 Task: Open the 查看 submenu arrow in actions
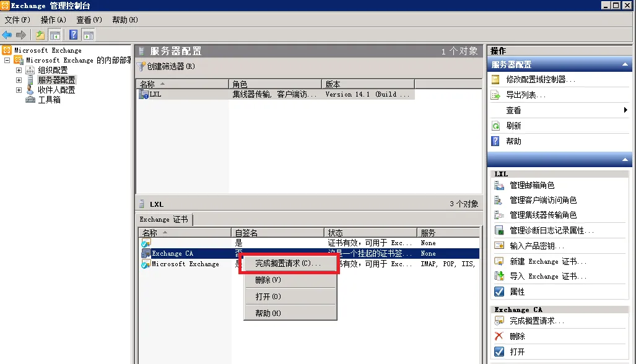click(625, 110)
